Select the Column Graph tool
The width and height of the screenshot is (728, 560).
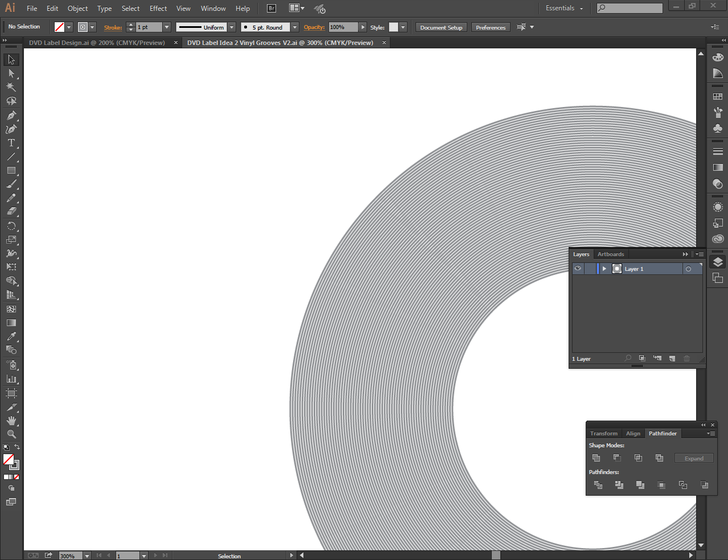tap(11, 378)
